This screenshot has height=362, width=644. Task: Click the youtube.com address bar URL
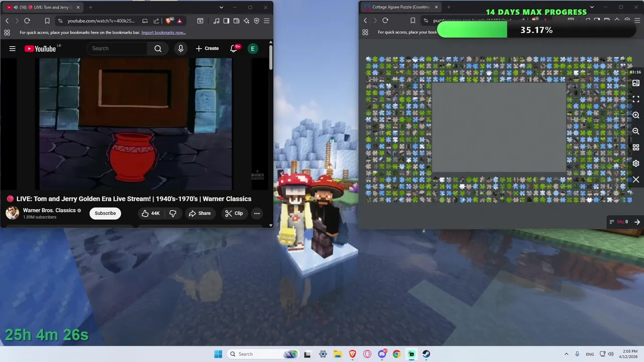pos(101,21)
